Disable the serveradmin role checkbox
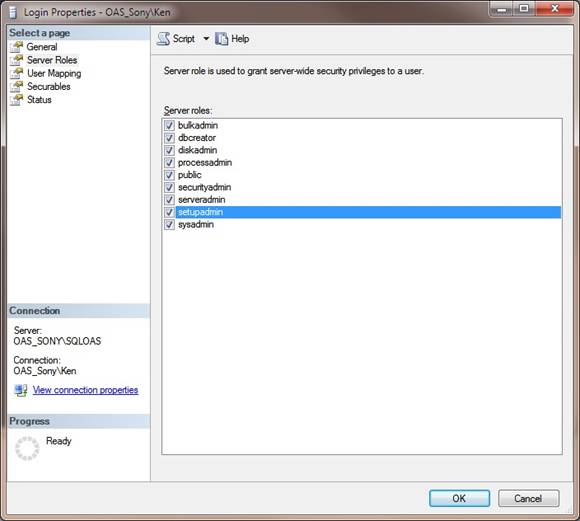580x521 pixels. (169, 200)
